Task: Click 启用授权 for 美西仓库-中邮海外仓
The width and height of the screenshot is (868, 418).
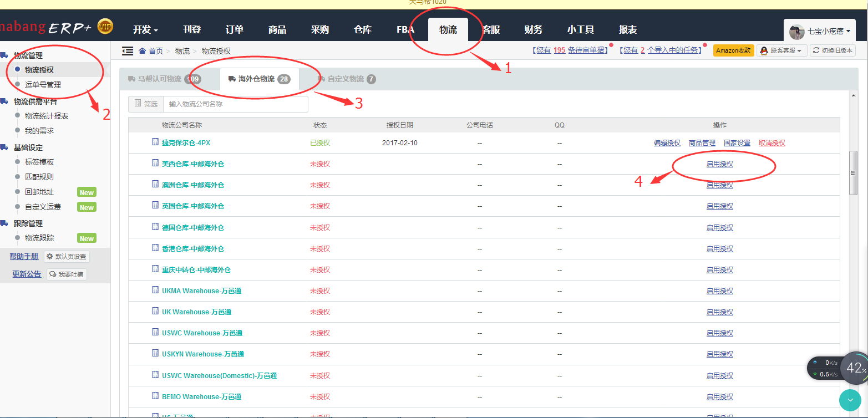Action: (719, 164)
